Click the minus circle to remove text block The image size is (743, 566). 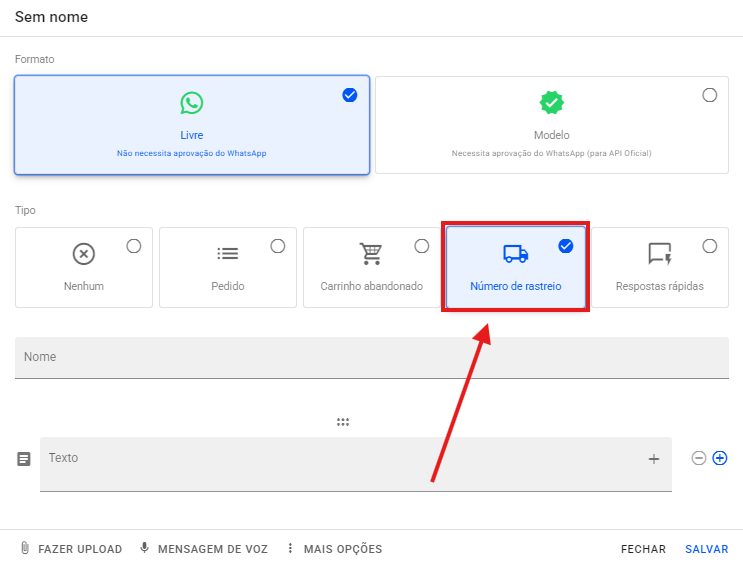point(699,458)
